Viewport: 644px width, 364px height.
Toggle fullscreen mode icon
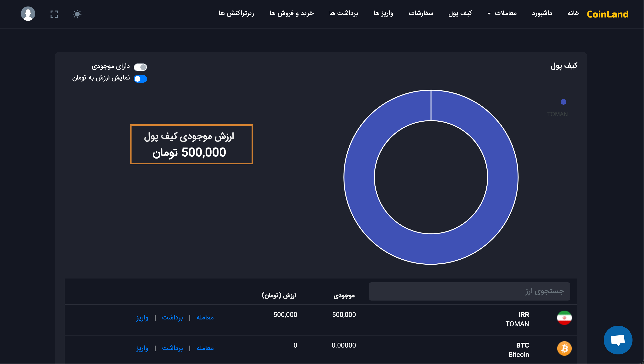[x=54, y=14]
